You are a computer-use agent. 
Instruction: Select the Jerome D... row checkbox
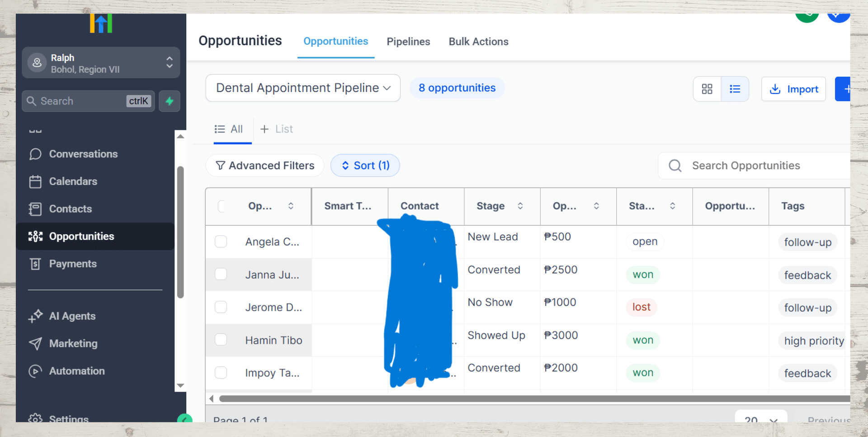coord(221,307)
